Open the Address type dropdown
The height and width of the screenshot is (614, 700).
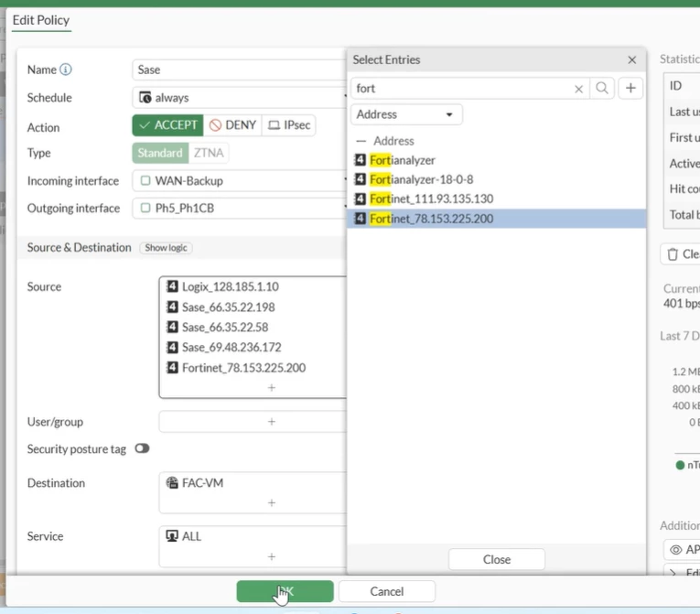click(406, 114)
